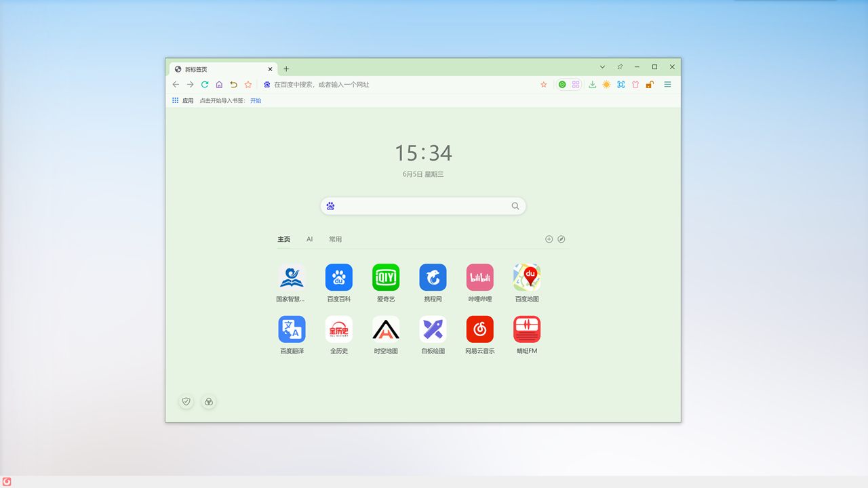Click the plus button to add a shortcut

coord(549,239)
